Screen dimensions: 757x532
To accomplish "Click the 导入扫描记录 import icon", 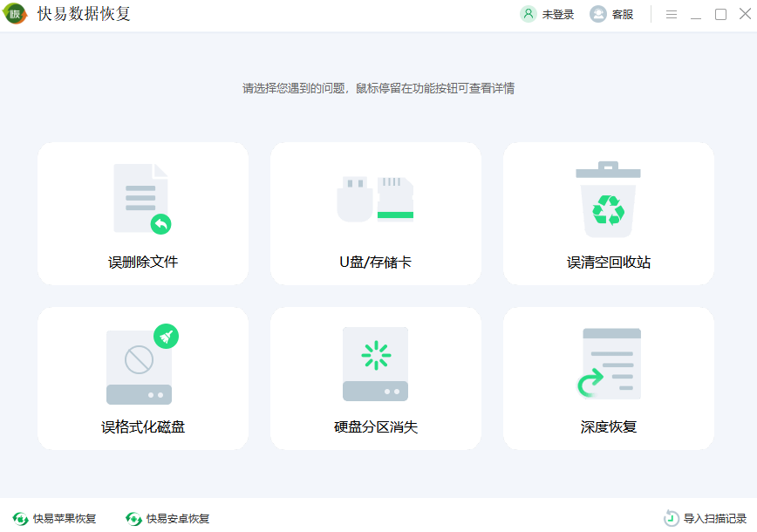I will [x=670, y=517].
